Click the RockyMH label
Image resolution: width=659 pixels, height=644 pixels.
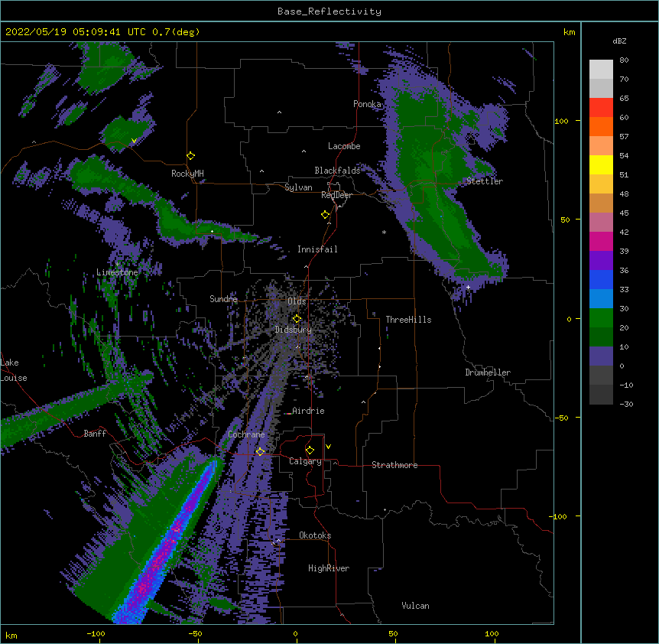click(187, 174)
